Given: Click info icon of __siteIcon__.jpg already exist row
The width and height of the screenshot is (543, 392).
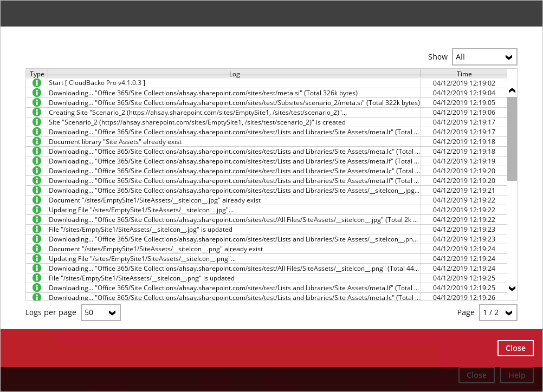Looking at the screenshot, I should click(37, 200).
